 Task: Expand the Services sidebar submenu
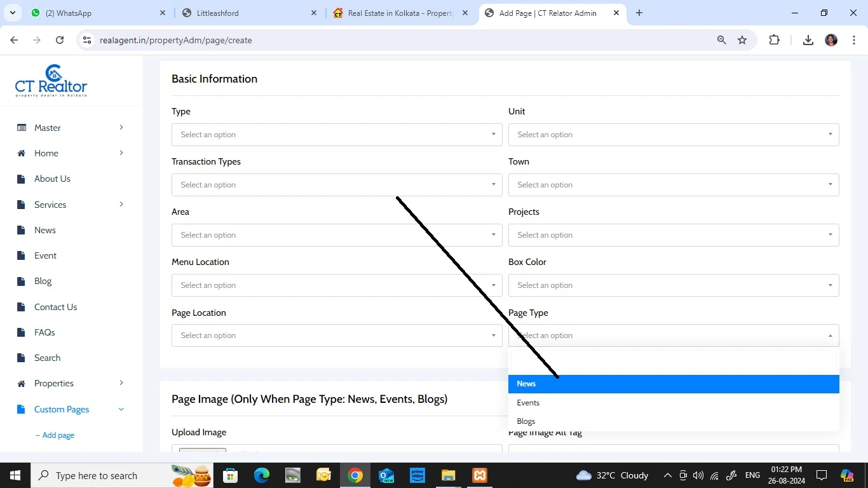click(x=121, y=205)
